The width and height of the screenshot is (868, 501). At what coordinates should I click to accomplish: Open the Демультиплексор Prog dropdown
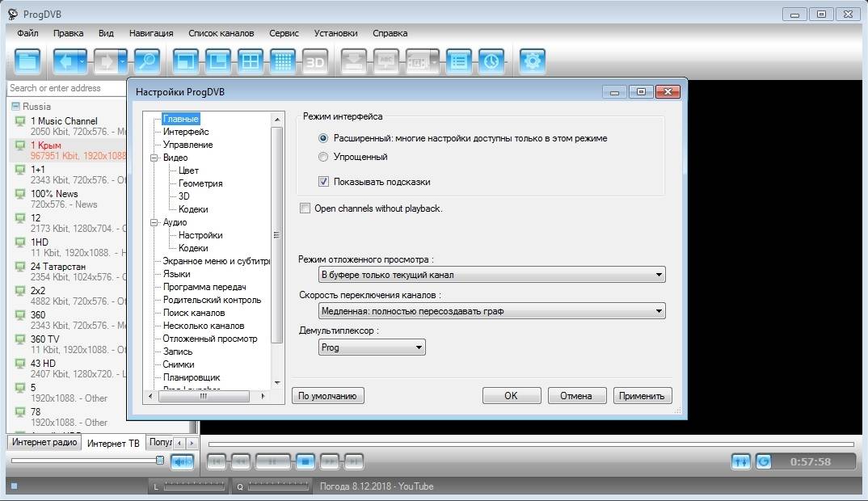pos(372,347)
